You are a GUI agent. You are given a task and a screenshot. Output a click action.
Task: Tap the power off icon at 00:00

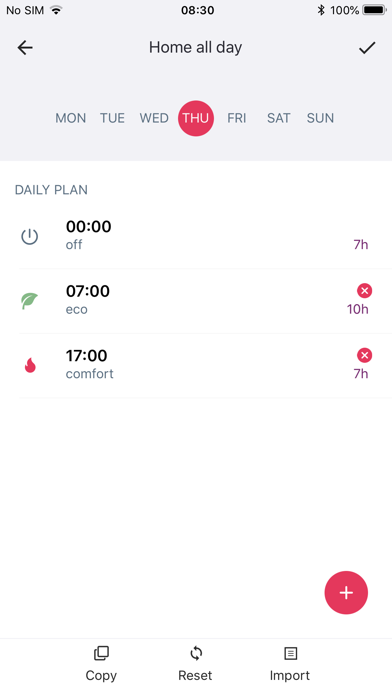pyautogui.click(x=30, y=236)
